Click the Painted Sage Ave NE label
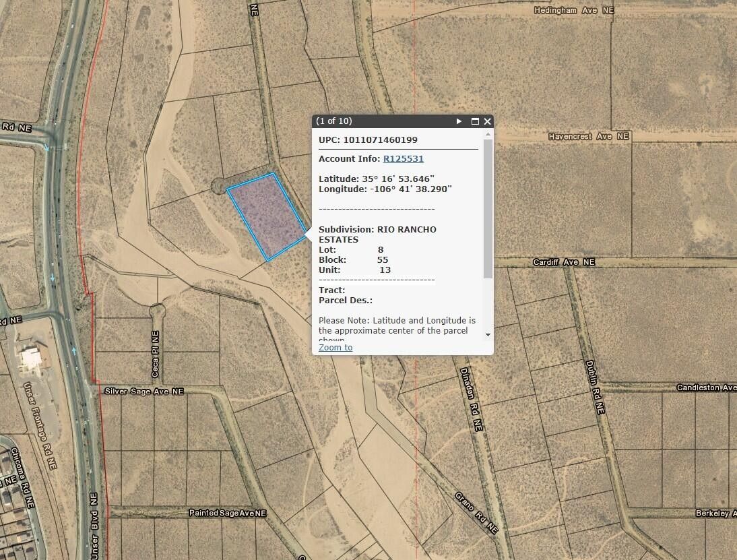The image size is (737, 560). pyautogui.click(x=228, y=513)
